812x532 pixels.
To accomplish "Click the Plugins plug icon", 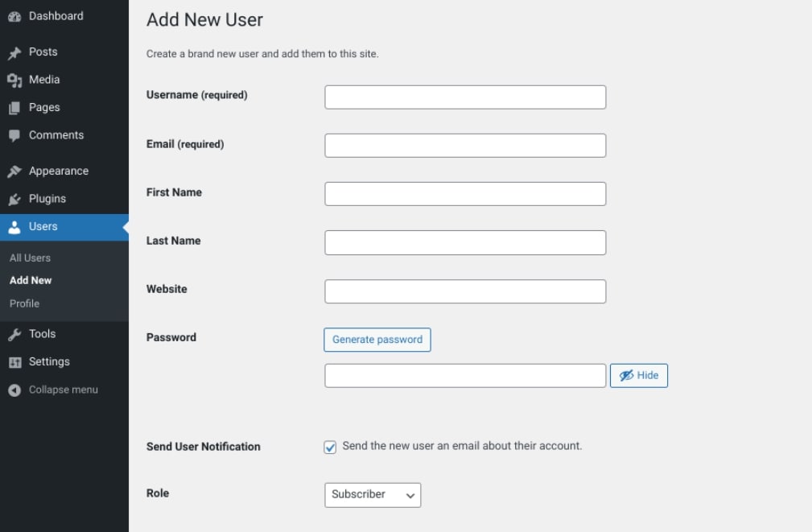I will (x=14, y=199).
